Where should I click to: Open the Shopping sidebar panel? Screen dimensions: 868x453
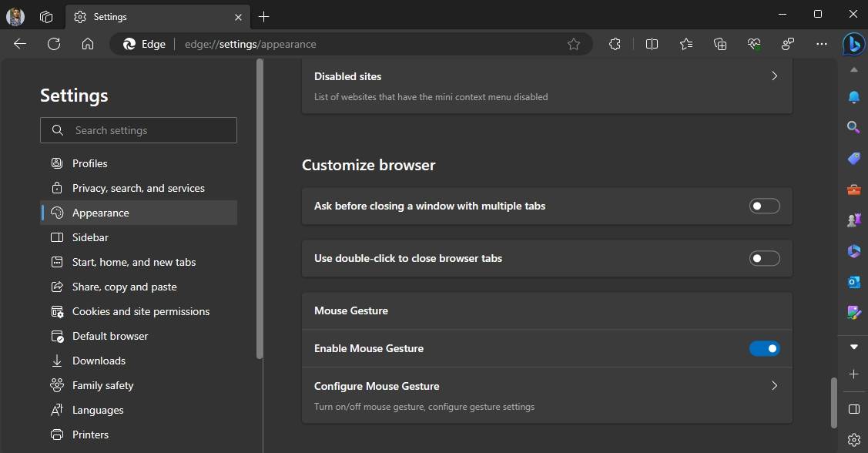click(x=853, y=159)
